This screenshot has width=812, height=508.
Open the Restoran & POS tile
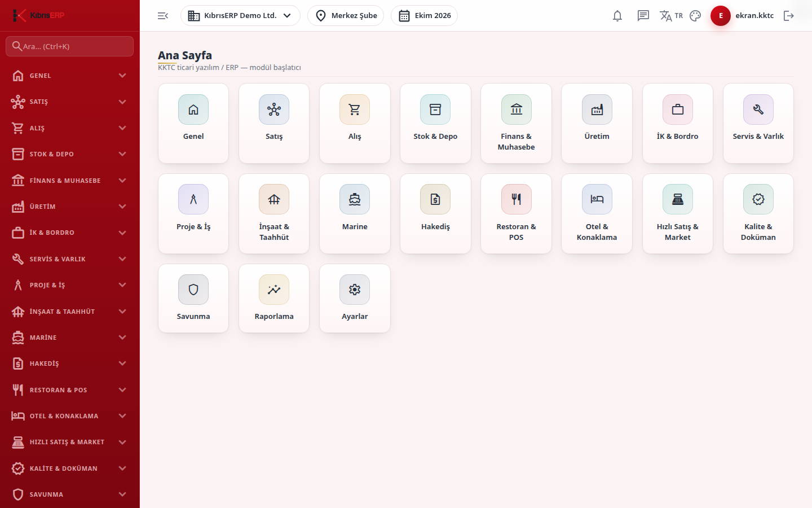point(516,213)
